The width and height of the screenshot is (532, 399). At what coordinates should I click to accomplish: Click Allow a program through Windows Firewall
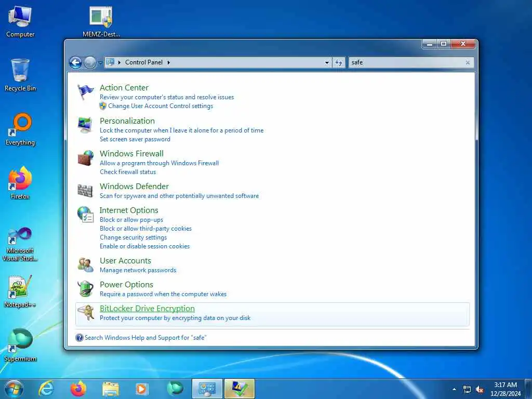pos(159,163)
